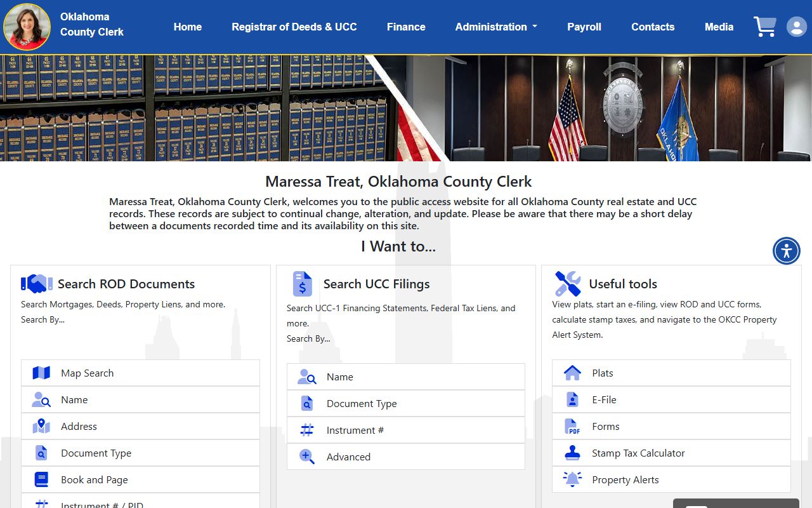
Task: Expand the Administration dropdown menu
Action: pos(496,27)
